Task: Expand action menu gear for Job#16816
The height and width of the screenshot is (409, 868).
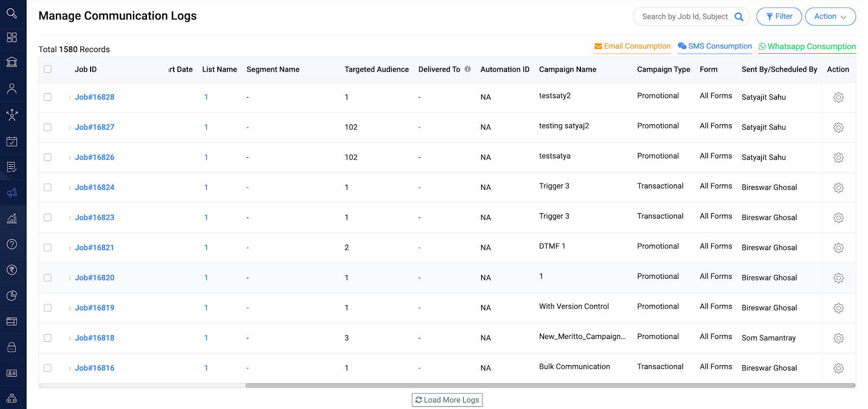Action: coord(838,368)
